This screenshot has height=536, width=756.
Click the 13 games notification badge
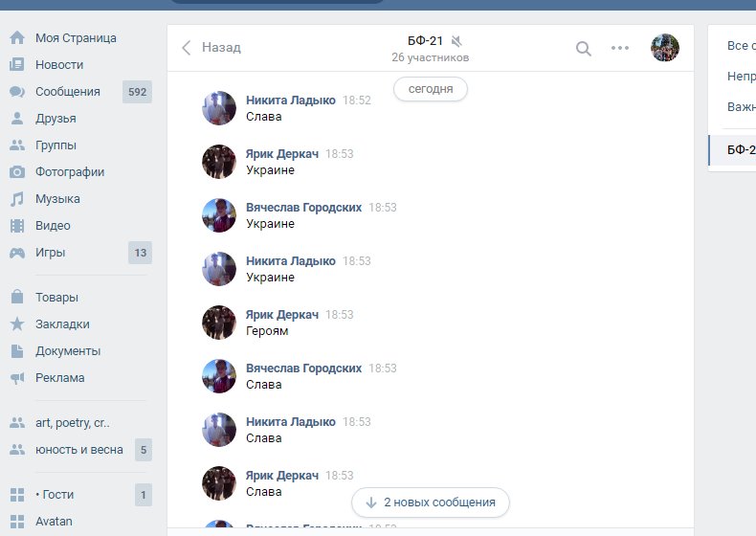(141, 253)
